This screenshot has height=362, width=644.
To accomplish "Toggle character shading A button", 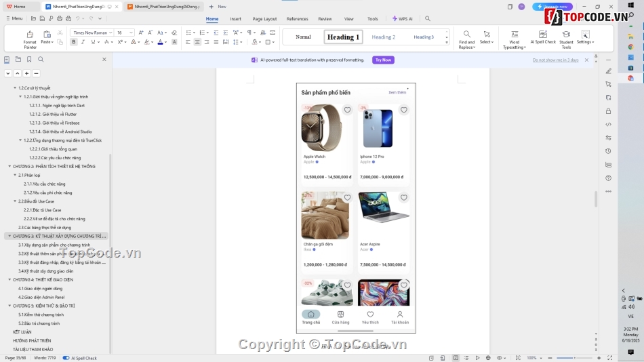I will click(174, 42).
